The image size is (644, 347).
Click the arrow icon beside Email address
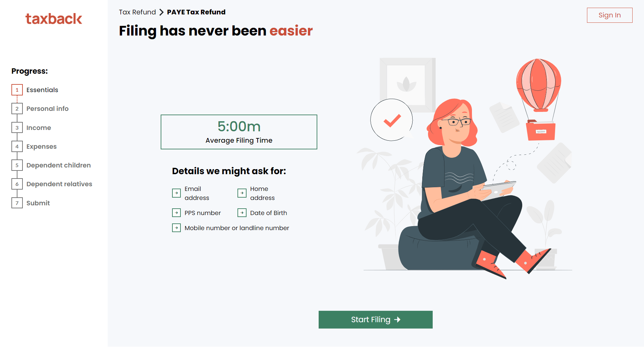coord(176,193)
